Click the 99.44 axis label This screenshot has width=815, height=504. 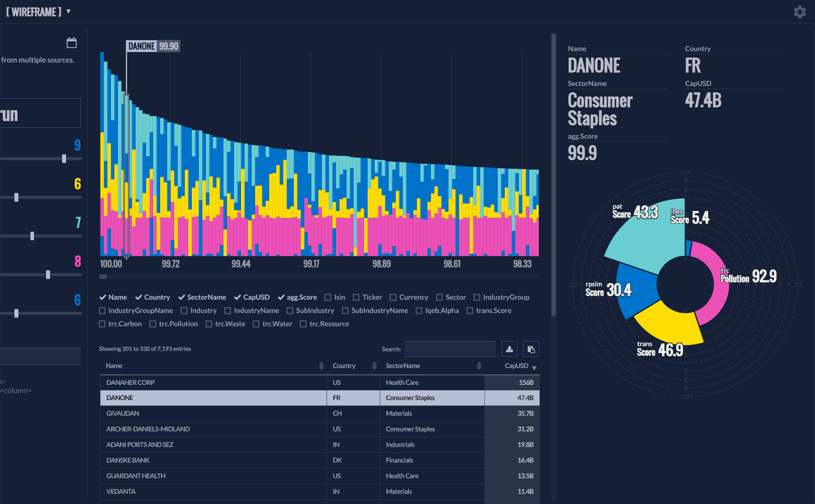[x=241, y=264]
